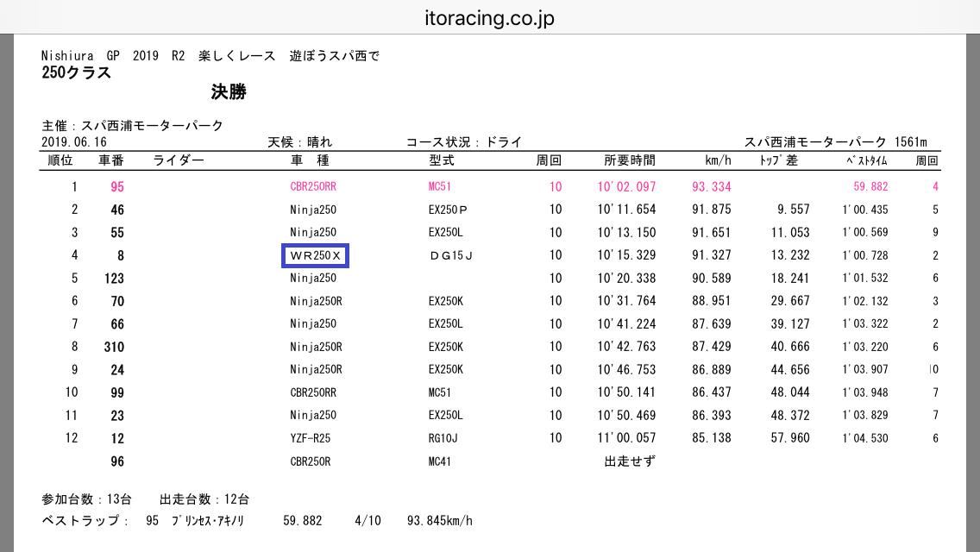Click car number 95 in first place

click(x=116, y=187)
